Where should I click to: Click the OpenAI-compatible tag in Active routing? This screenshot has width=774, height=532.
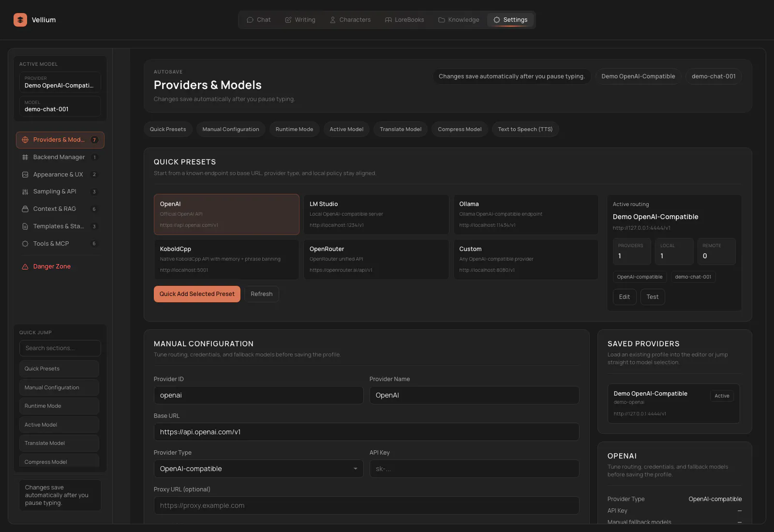640,277
